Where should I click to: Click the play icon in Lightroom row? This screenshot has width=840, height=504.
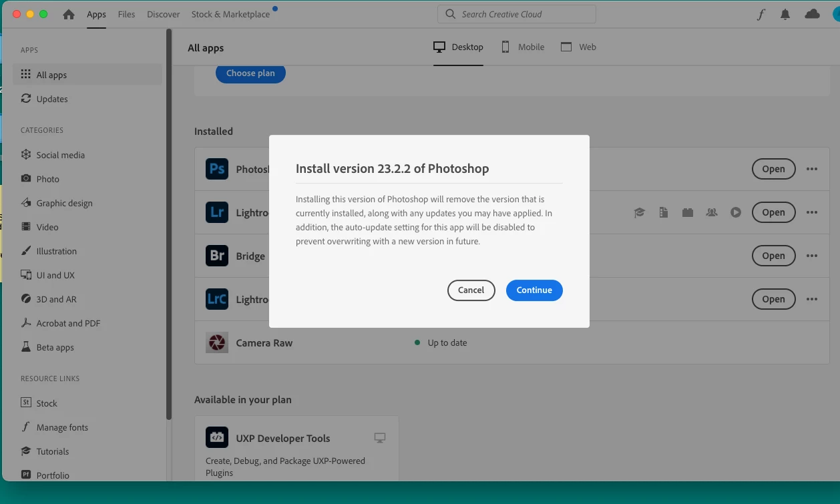[x=736, y=212]
